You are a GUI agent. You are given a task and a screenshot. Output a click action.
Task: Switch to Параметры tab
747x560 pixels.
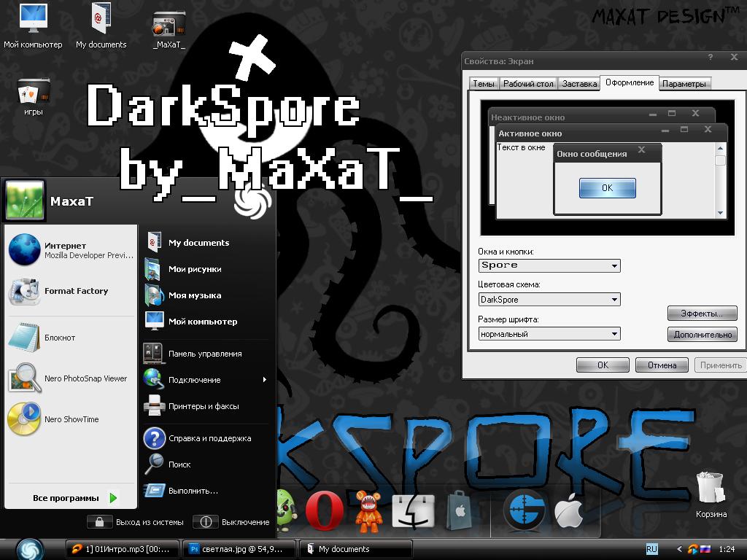point(684,83)
